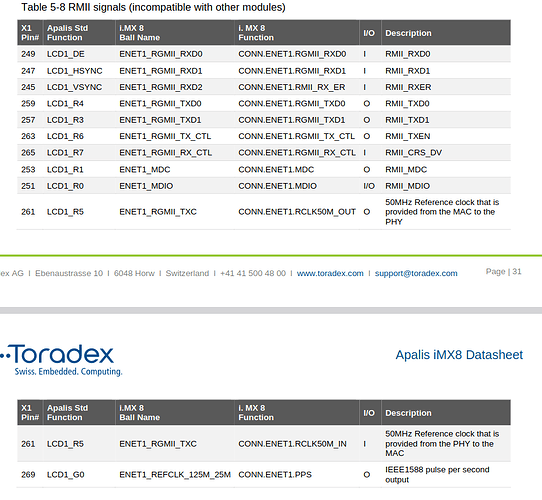Screen dimensions: 542x500
Task: Select the CONN.ENET1.RCLK50M_IN cell
Action: point(292,444)
